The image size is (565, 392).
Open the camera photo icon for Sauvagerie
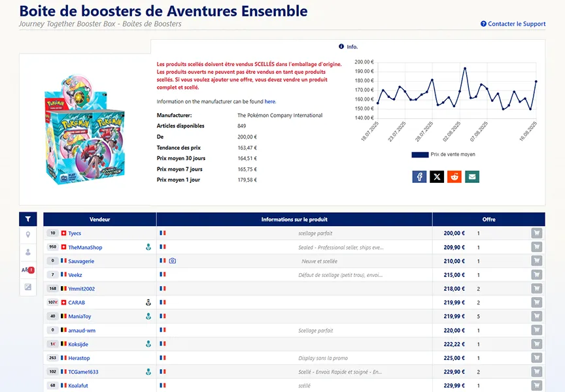173,261
